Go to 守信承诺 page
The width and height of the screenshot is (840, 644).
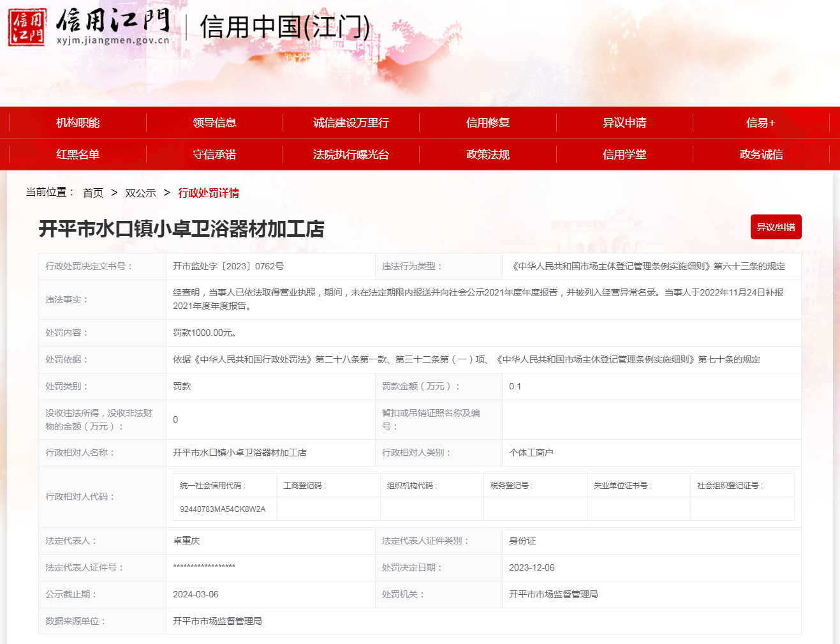coord(214,154)
